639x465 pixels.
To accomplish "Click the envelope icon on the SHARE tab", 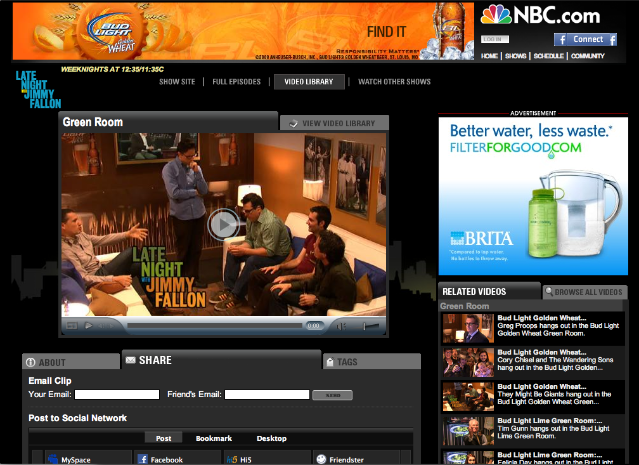I will tap(131, 360).
